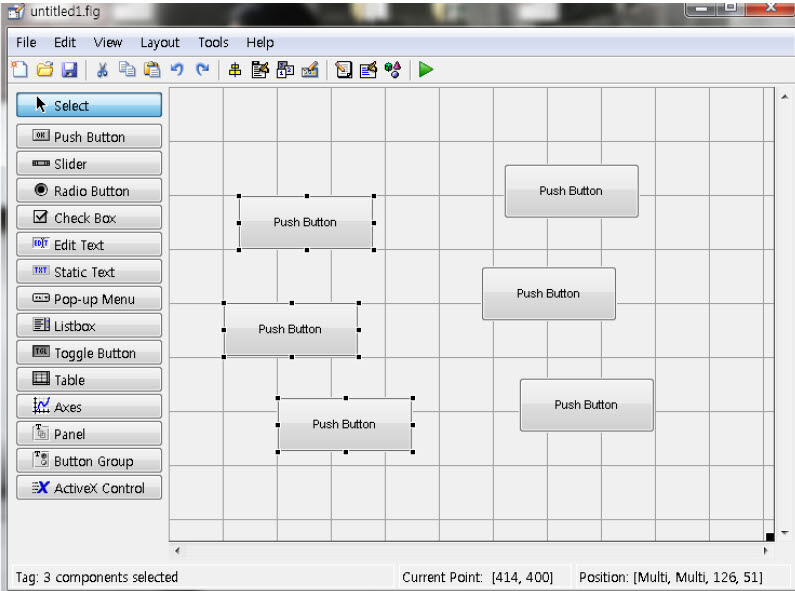The width and height of the screenshot is (795, 591).
Task: Open the Toolbar Editor icon
Action: (x=310, y=69)
